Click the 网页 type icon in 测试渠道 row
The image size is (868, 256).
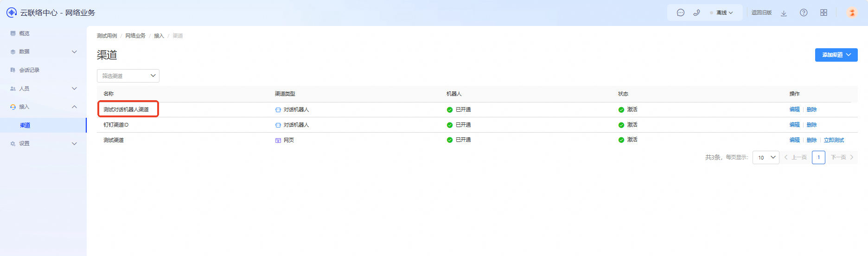278,141
